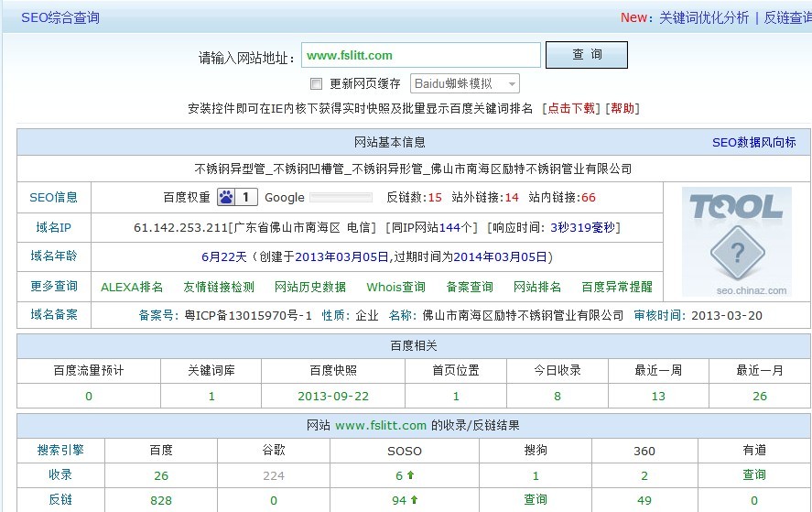The width and height of the screenshot is (812, 512).
Task: Click the 查询 search button
Action: point(587,55)
